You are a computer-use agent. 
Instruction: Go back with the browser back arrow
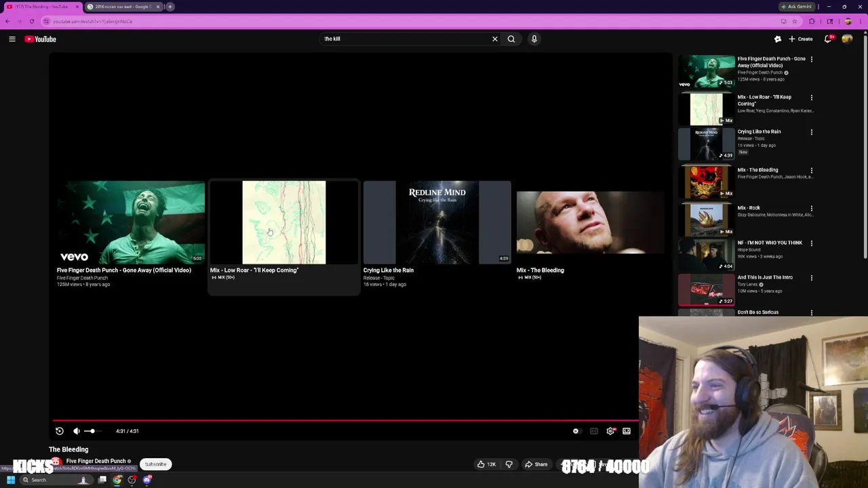click(x=7, y=21)
